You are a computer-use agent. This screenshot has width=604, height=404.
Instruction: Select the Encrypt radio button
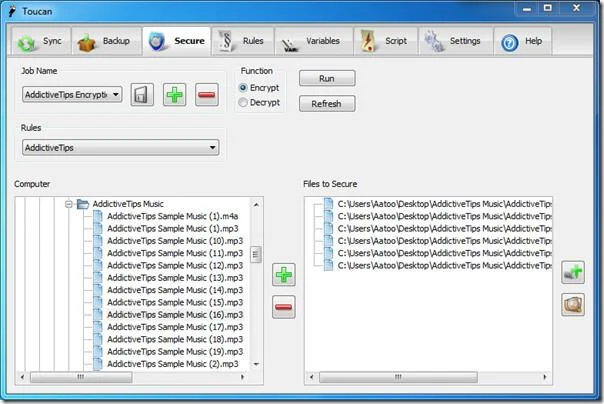point(243,88)
